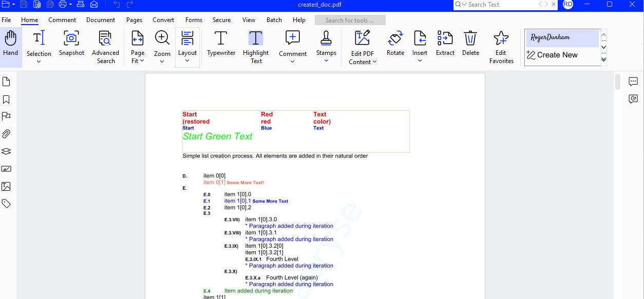Switch to the Secure tab
Viewport: 644px width, 299px height.
tap(221, 20)
